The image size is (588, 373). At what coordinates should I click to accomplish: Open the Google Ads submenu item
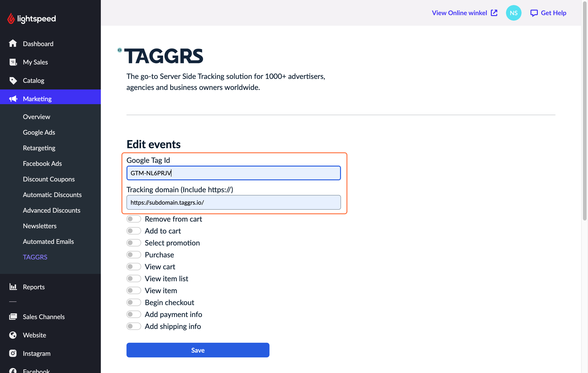point(39,132)
